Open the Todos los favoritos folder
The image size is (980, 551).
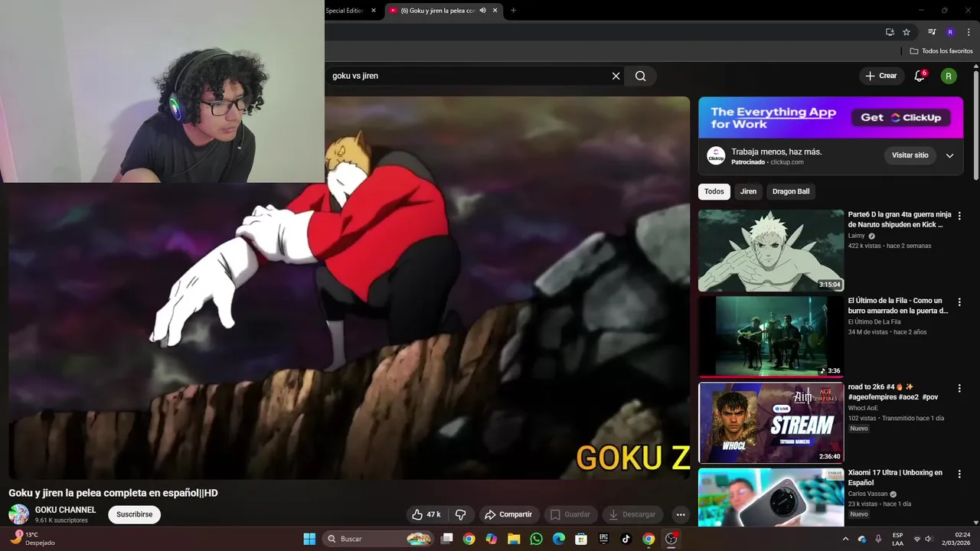point(941,51)
